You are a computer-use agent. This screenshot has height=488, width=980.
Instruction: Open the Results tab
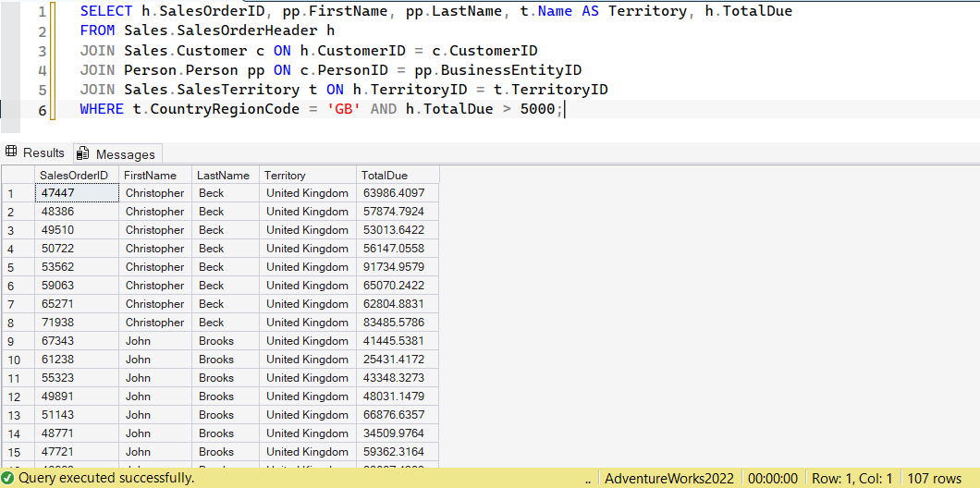click(35, 153)
